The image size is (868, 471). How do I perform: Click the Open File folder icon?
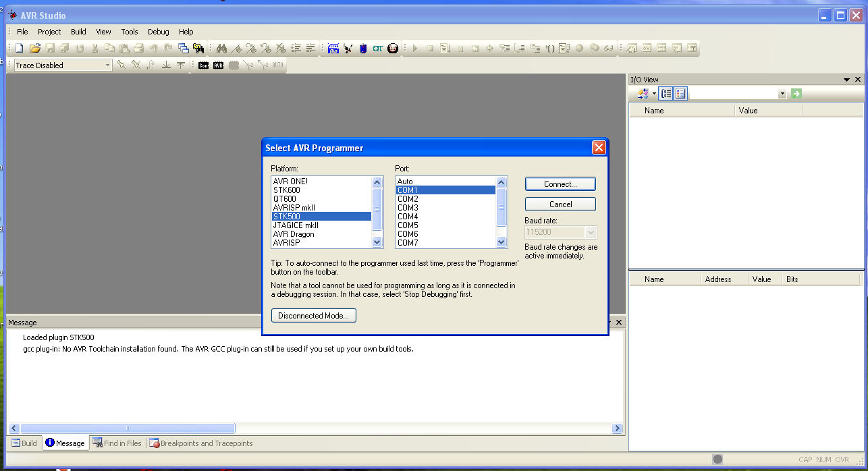click(35, 48)
